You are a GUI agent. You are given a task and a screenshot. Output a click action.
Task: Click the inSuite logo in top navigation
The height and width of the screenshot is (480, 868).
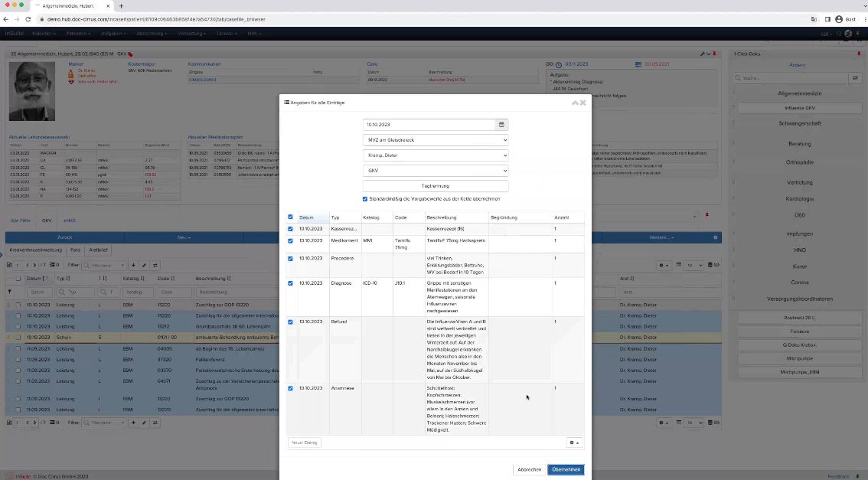point(15,34)
